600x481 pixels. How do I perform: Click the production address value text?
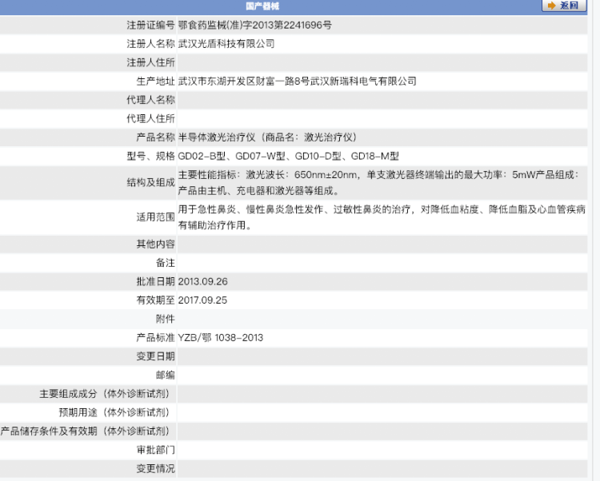(x=297, y=81)
